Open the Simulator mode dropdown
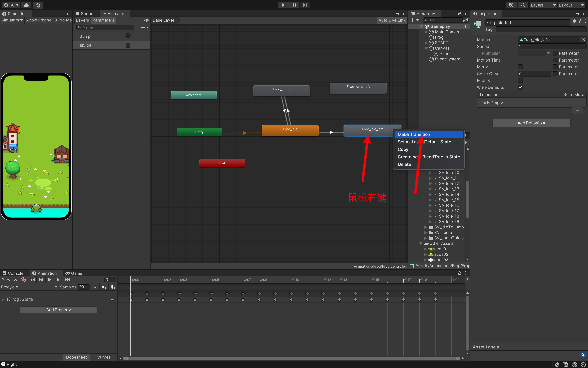The image size is (588, 368). (12, 20)
